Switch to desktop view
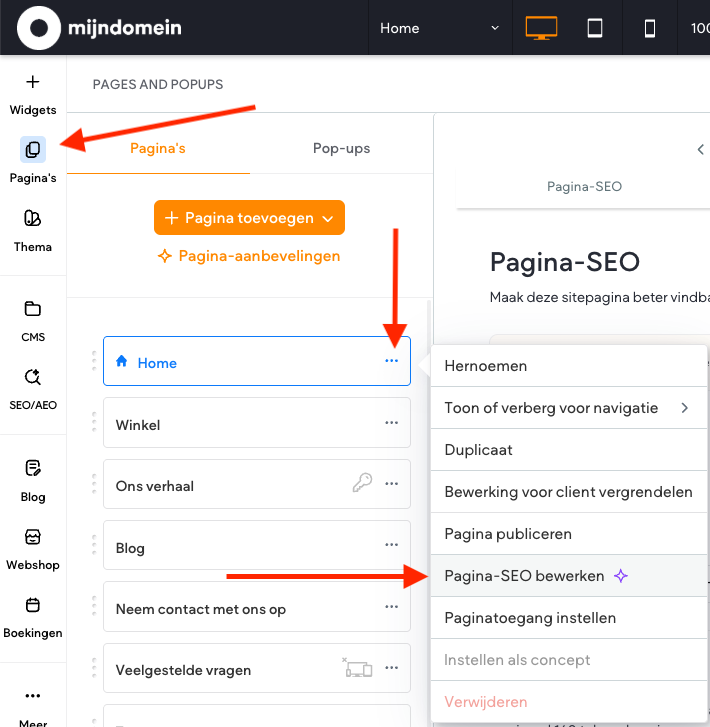Screen dimensions: 710x727 pyautogui.click(x=541, y=28)
